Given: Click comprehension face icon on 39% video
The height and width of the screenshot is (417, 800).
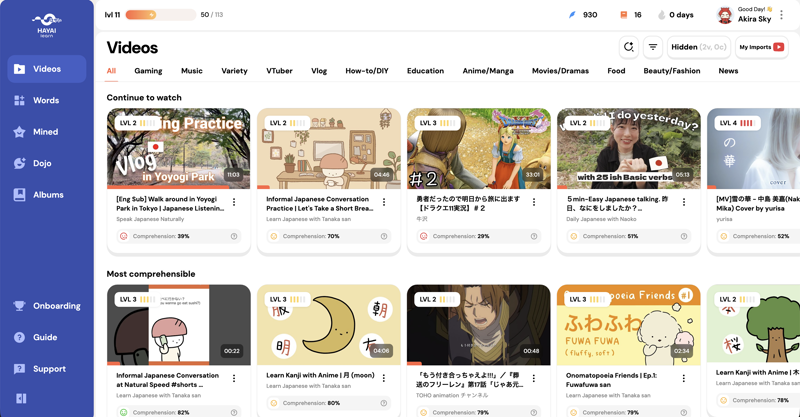Looking at the screenshot, I should pos(123,236).
